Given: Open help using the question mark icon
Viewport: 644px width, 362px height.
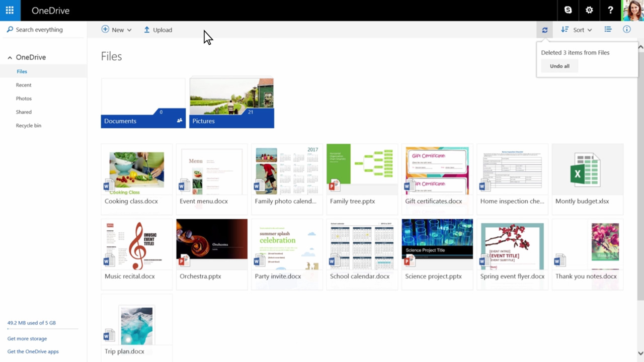Looking at the screenshot, I should tap(610, 10).
